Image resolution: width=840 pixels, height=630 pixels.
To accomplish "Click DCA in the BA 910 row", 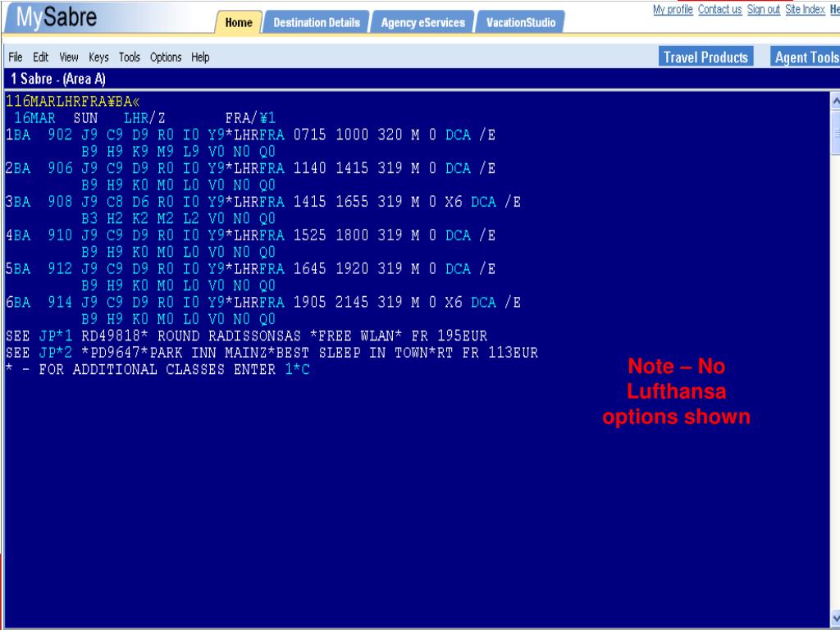I will [x=458, y=235].
